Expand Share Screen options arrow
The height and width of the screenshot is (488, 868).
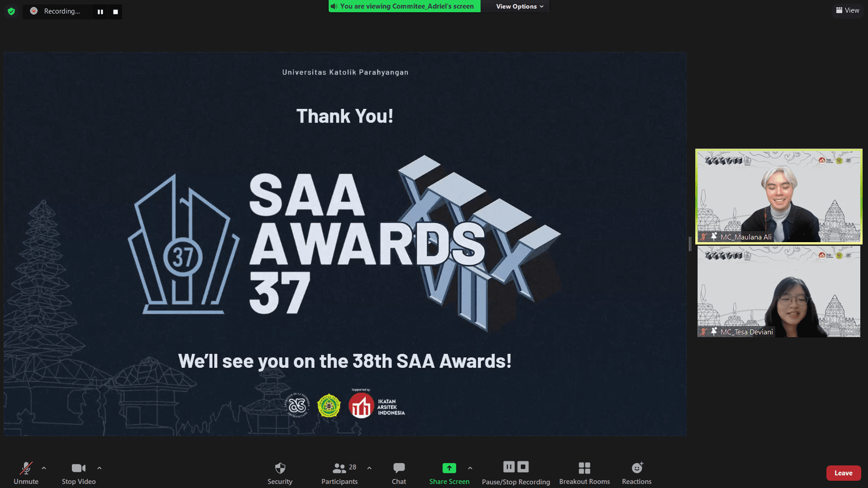coord(470,468)
